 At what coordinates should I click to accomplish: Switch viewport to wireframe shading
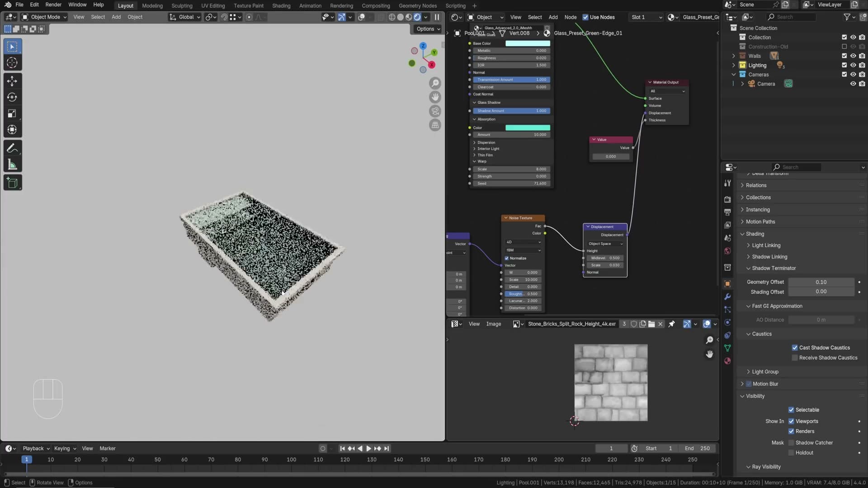tap(392, 17)
